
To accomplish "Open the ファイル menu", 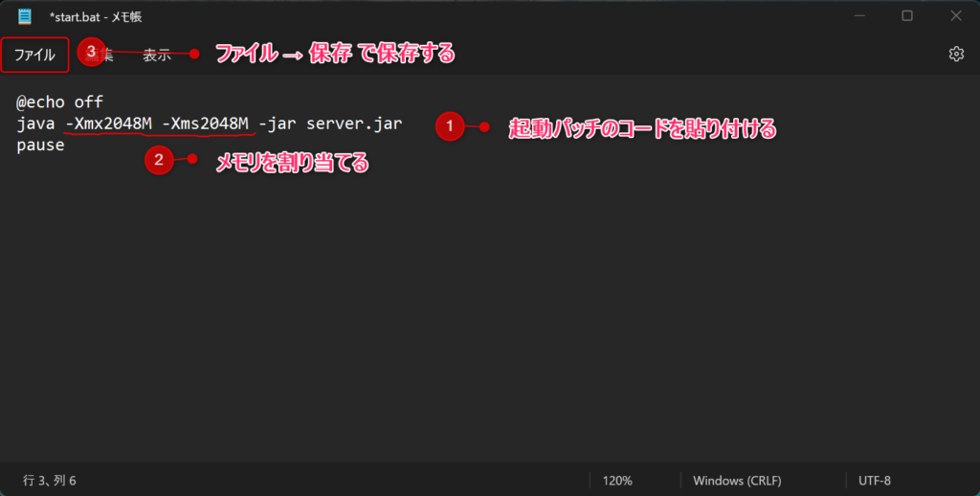I will click(x=34, y=56).
